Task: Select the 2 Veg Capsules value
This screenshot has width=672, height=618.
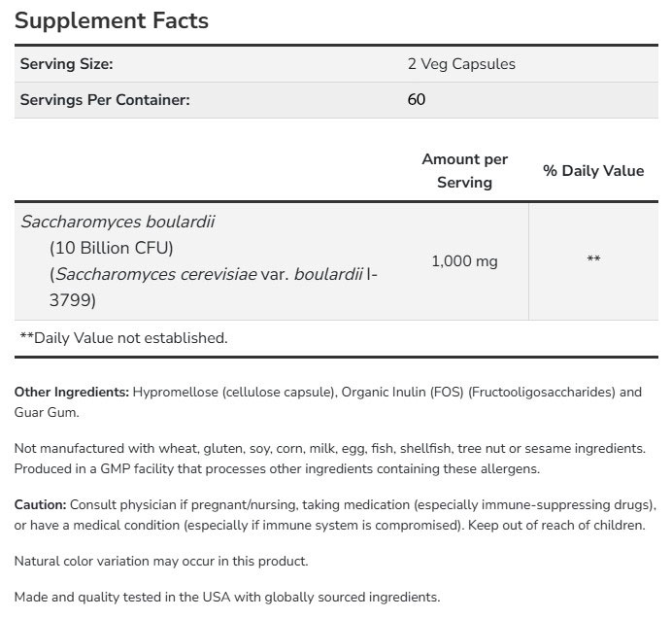Action: click(461, 64)
